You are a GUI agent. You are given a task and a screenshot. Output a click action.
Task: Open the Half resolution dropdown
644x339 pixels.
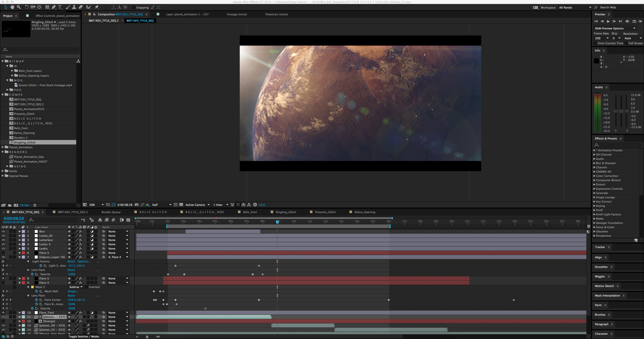pyautogui.click(x=162, y=205)
